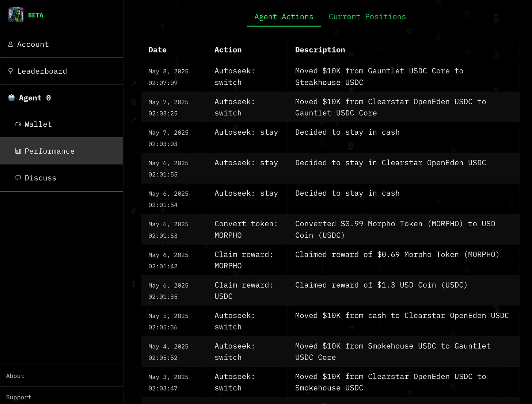Click the robot icon beside Agent 0
The image size is (532, 404).
(11, 98)
